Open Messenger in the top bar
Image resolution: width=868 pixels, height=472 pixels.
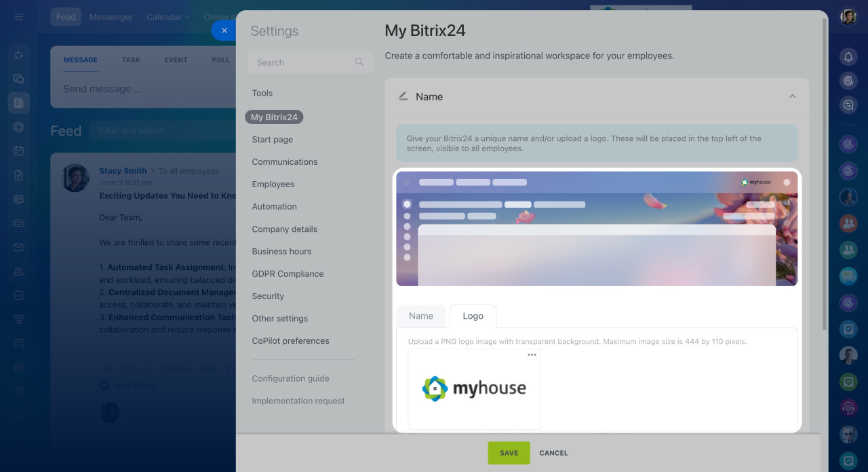point(111,17)
